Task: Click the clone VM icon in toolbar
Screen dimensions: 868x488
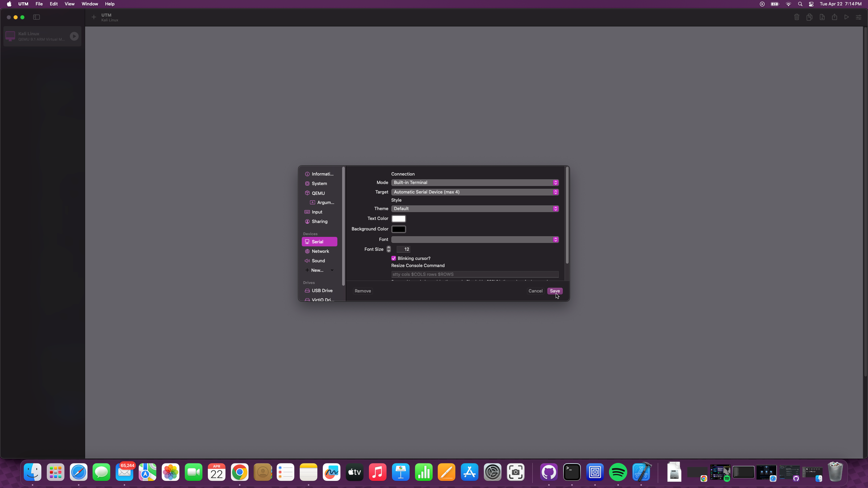Action: (809, 17)
